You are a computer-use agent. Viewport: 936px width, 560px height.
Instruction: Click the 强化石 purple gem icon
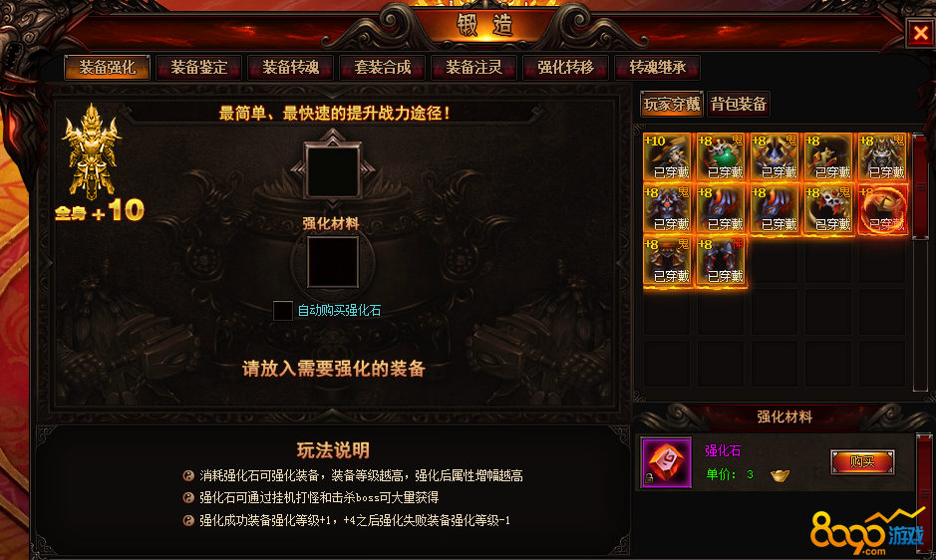(666, 462)
